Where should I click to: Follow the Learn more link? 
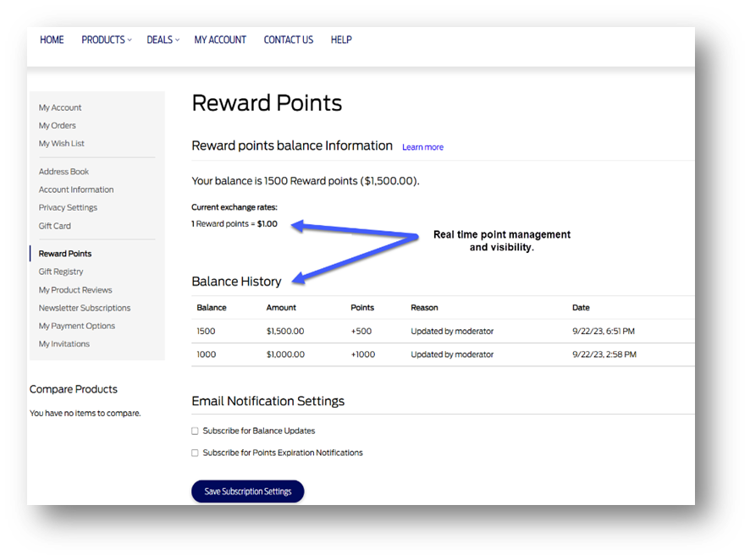tap(422, 147)
